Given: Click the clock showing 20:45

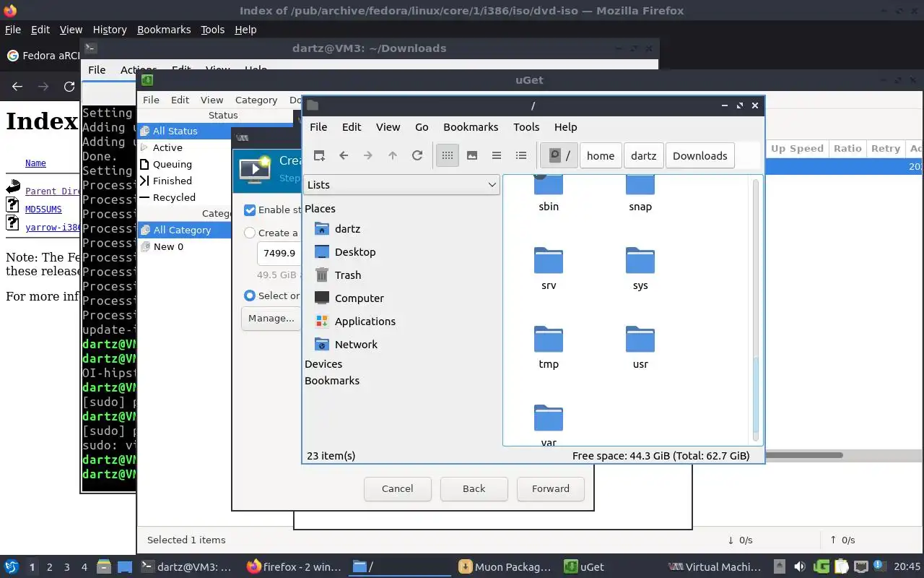Looking at the screenshot, I should pos(907,567).
